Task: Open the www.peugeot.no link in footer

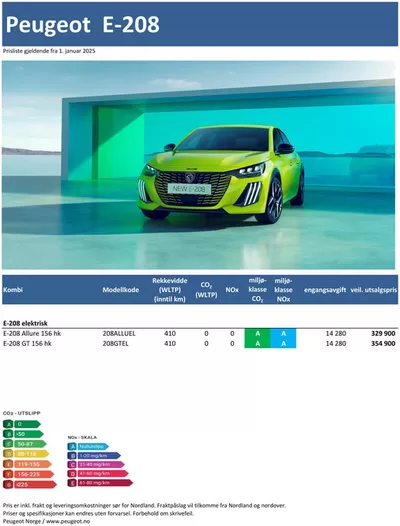Action: 68,521
